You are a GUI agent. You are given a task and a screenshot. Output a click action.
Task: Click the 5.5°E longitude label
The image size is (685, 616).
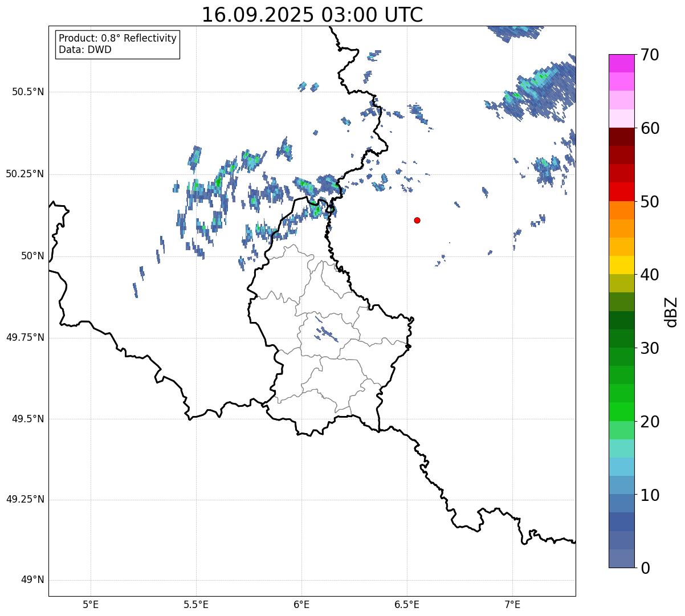click(x=196, y=604)
